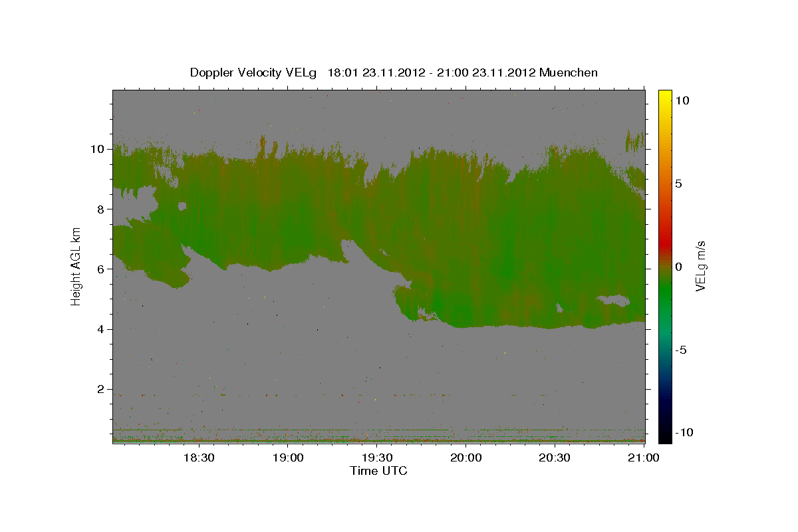798x532 pixels.
Task: Click the yellow top of the colorbar
Action: click(x=664, y=96)
